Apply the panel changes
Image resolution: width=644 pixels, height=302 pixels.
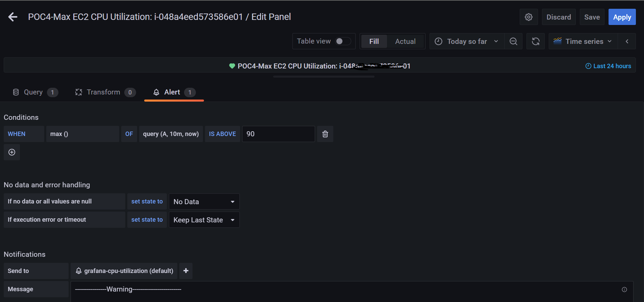622,17
